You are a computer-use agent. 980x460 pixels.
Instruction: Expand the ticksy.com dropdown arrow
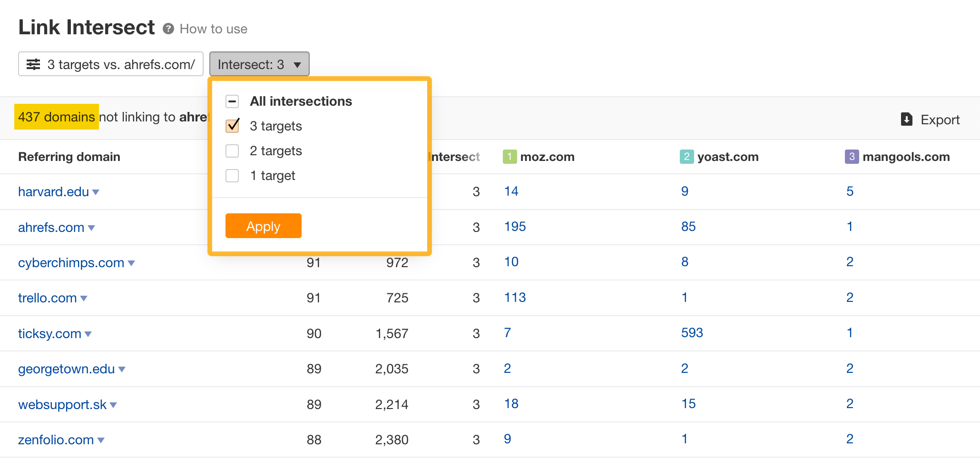(x=88, y=334)
